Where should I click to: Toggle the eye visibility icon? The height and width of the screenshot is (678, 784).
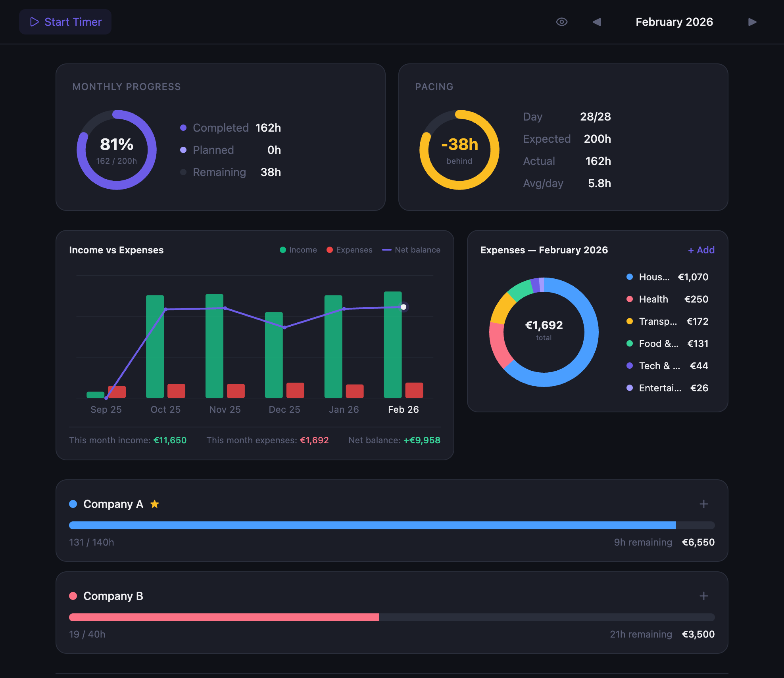click(x=561, y=22)
